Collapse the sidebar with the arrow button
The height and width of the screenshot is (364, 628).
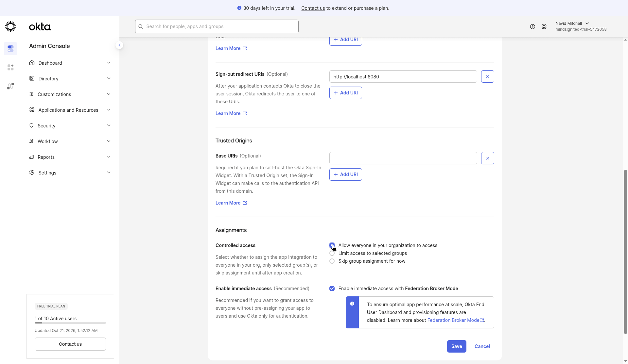pyautogui.click(x=119, y=45)
